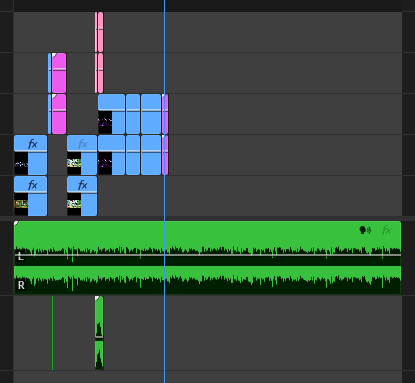Select the blue clip just before the playhead on the third track
This screenshot has height=383, width=415.
tap(151, 114)
